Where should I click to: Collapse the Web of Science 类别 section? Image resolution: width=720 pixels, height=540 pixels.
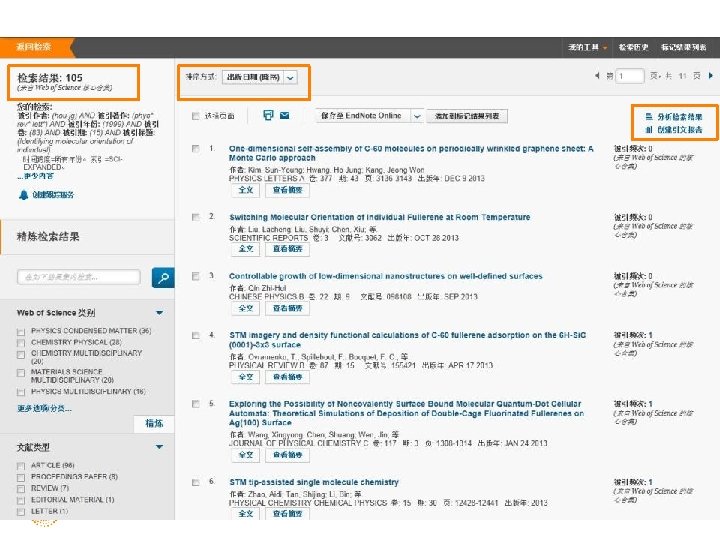(159, 313)
